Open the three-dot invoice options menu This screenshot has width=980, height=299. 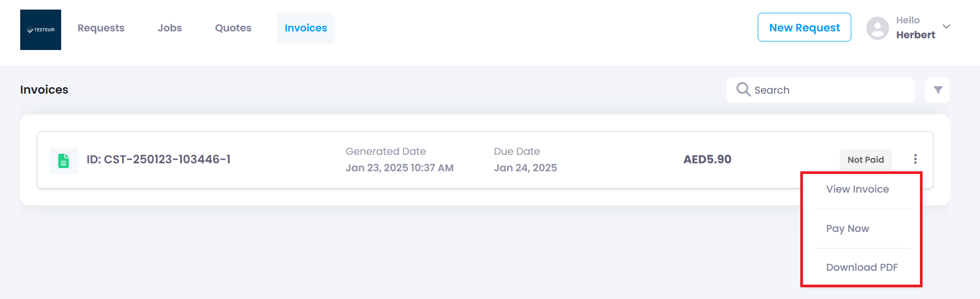915,159
